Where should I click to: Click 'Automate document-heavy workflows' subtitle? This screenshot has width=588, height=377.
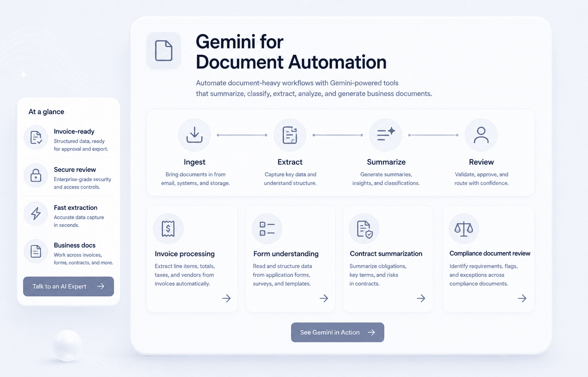point(314,89)
